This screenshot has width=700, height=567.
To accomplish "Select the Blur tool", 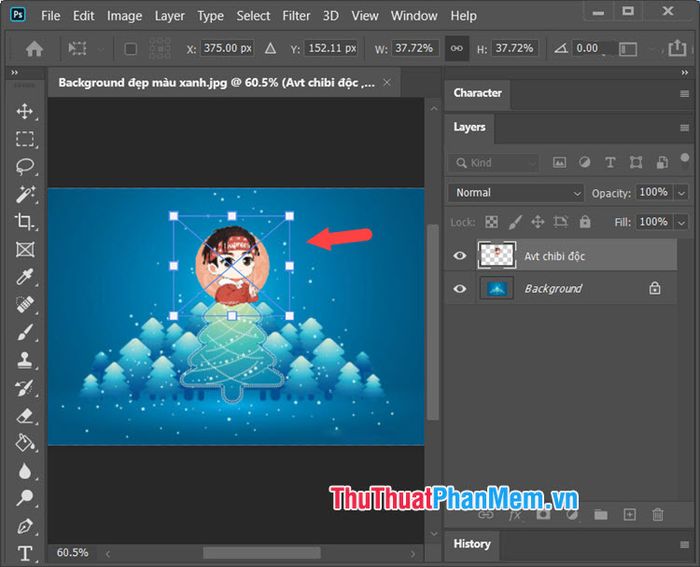I will [x=25, y=471].
